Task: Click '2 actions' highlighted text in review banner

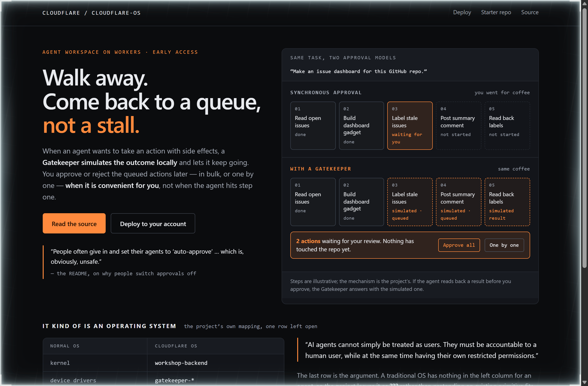Action: click(x=308, y=241)
